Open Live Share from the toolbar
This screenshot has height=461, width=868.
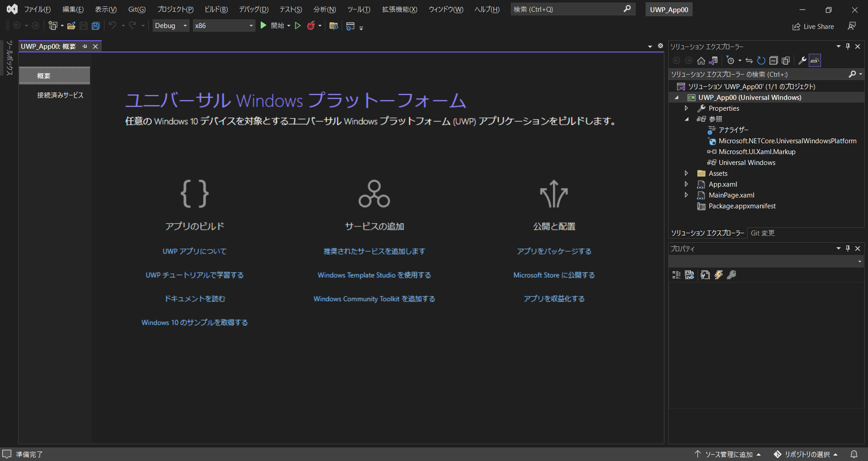(x=813, y=26)
